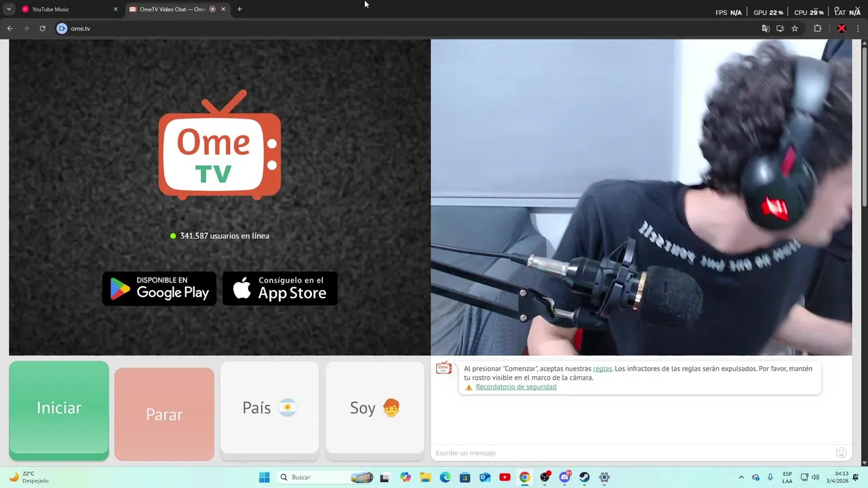Image resolution: width=868 pixels, height=488 pixels.
Task: Click the notification bell in tray
Action: click(856, 477)
